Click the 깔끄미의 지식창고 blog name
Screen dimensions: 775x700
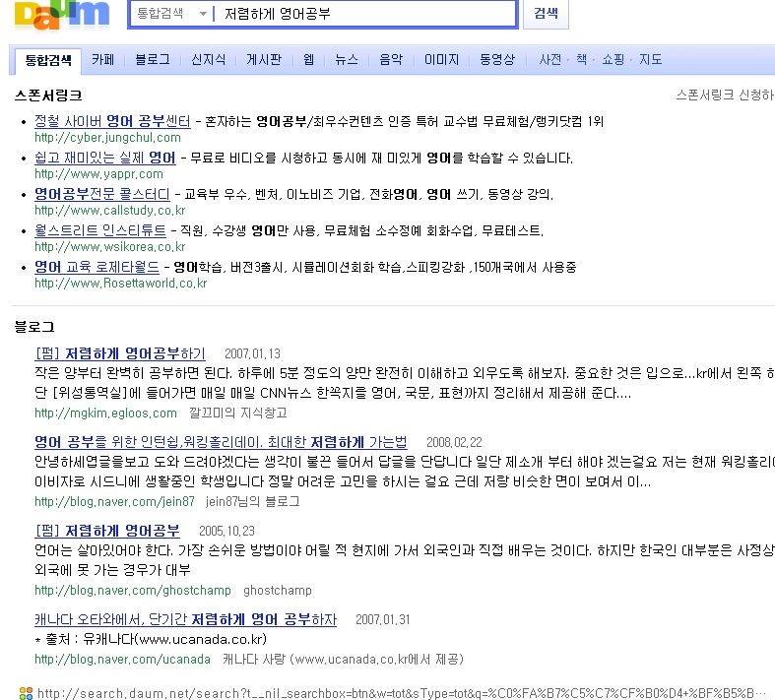point(237,413)
